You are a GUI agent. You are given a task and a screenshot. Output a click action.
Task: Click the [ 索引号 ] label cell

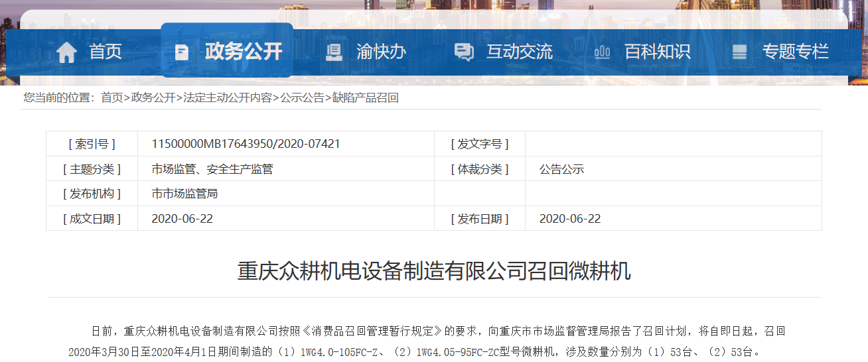click(92, 144)
